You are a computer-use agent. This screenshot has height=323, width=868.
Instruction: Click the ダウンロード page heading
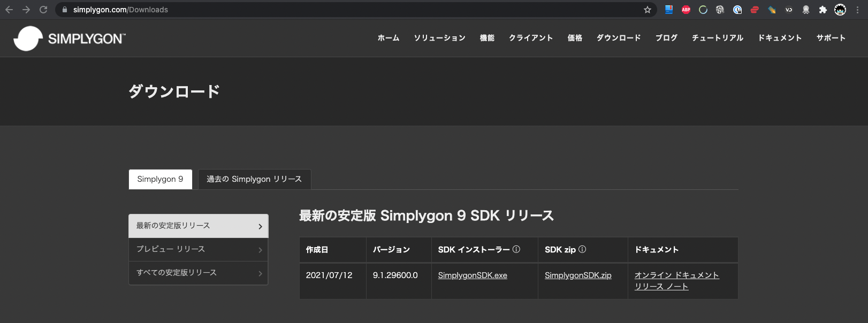click(174, 91)
